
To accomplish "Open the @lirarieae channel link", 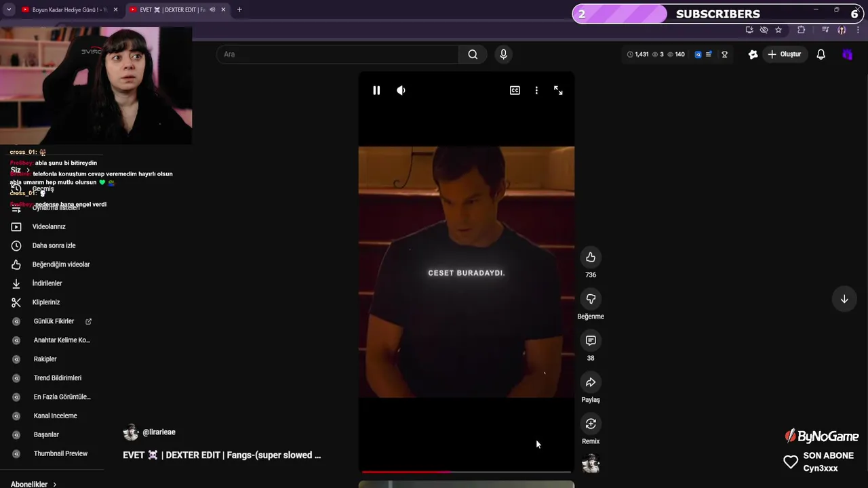I will (x=159, y=432).
